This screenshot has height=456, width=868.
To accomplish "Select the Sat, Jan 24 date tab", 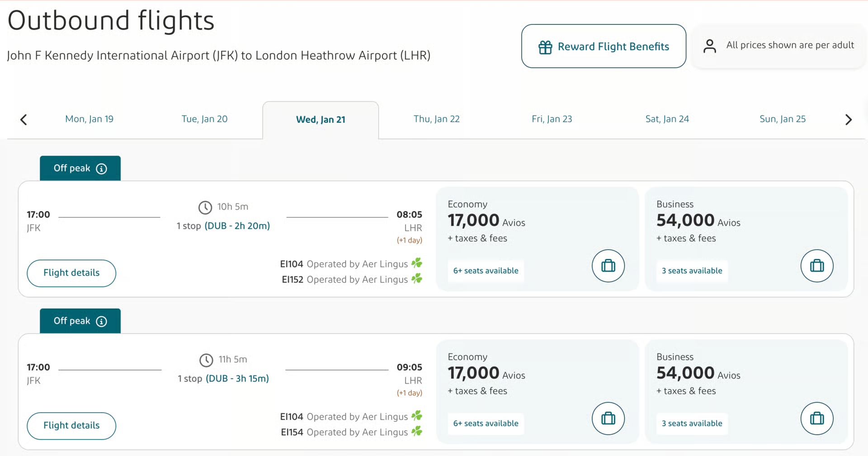I will [x=667, y=119].
